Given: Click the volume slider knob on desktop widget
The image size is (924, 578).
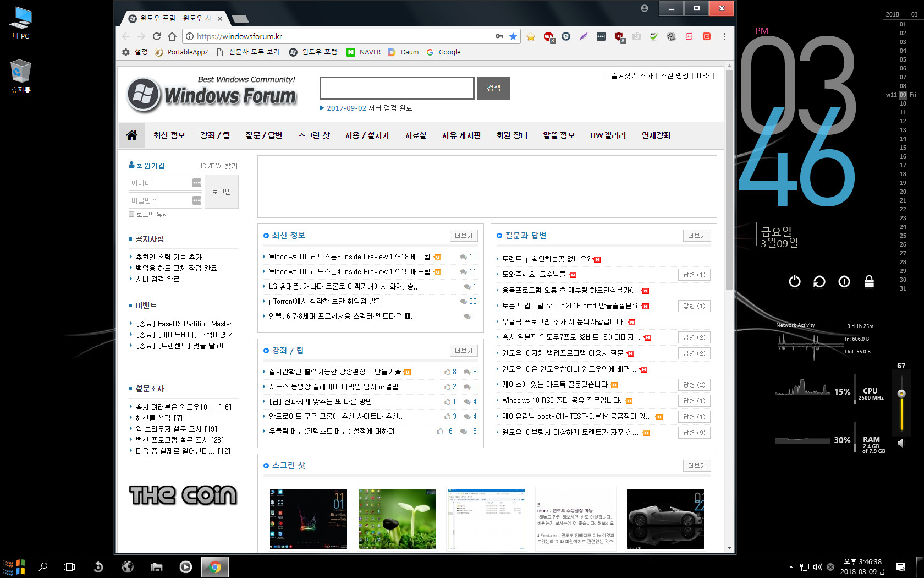Looking at the screenshot, I should [x=901, y=394].
